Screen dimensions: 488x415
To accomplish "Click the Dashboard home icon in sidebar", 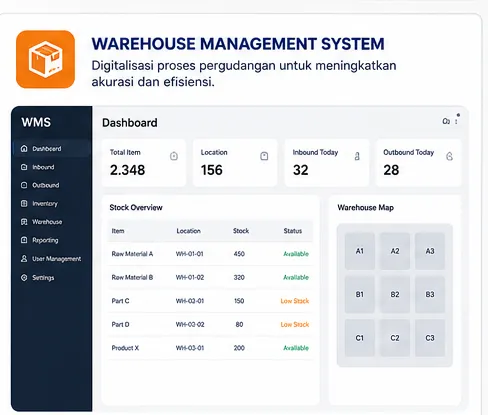I will [x=24, y=149].
